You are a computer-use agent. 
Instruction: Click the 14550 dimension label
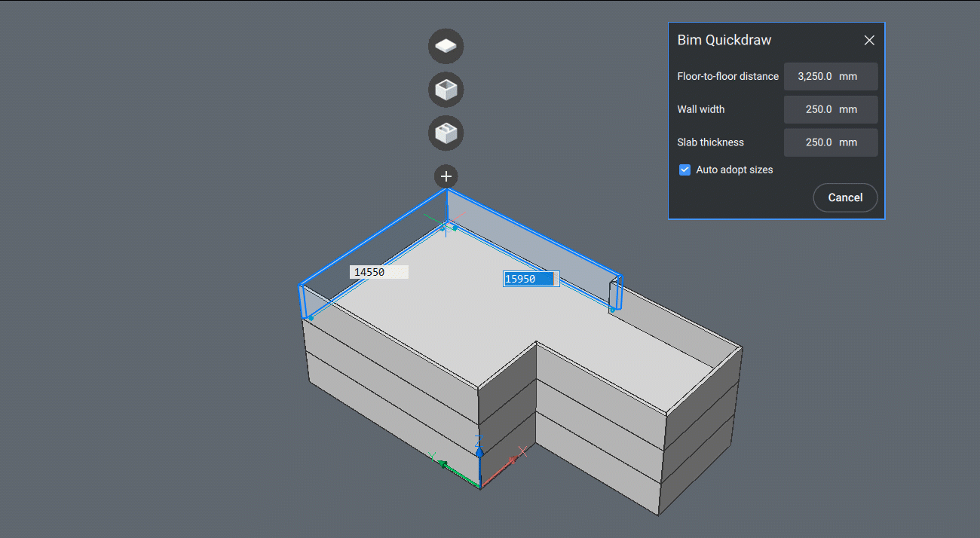pyautogui.click(x=378, y=271)
